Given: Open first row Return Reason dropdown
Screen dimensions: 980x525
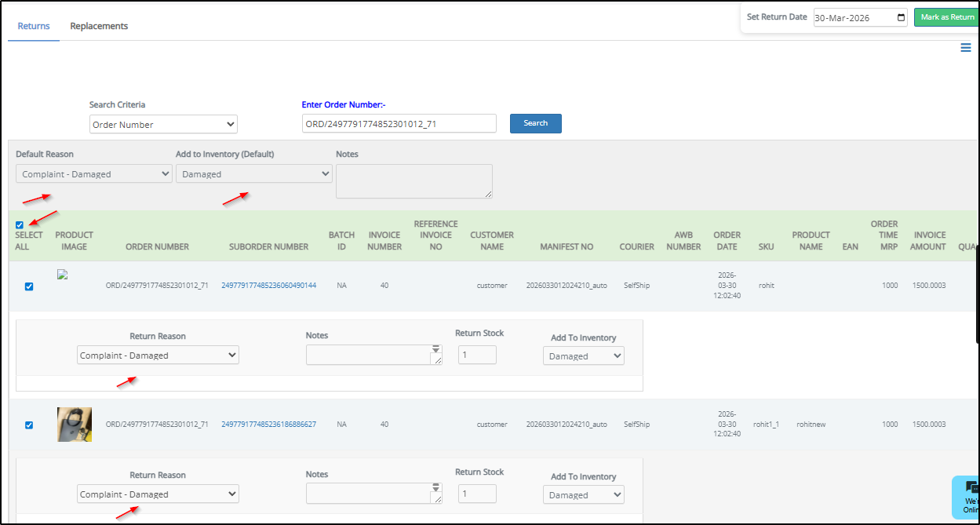Looking at the screenshot, I should click(158, 355).
